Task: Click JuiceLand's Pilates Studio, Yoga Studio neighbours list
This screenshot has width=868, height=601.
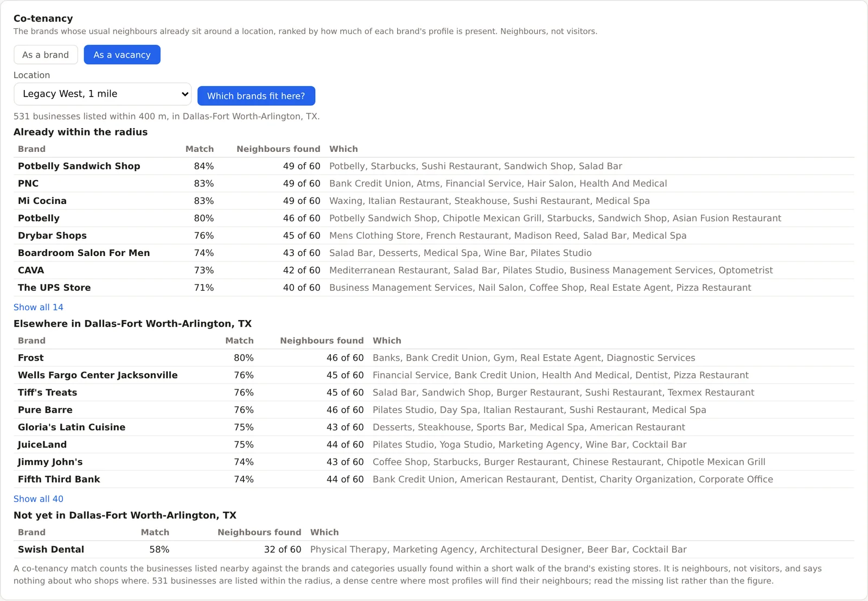Action: [x=529, y=445]
